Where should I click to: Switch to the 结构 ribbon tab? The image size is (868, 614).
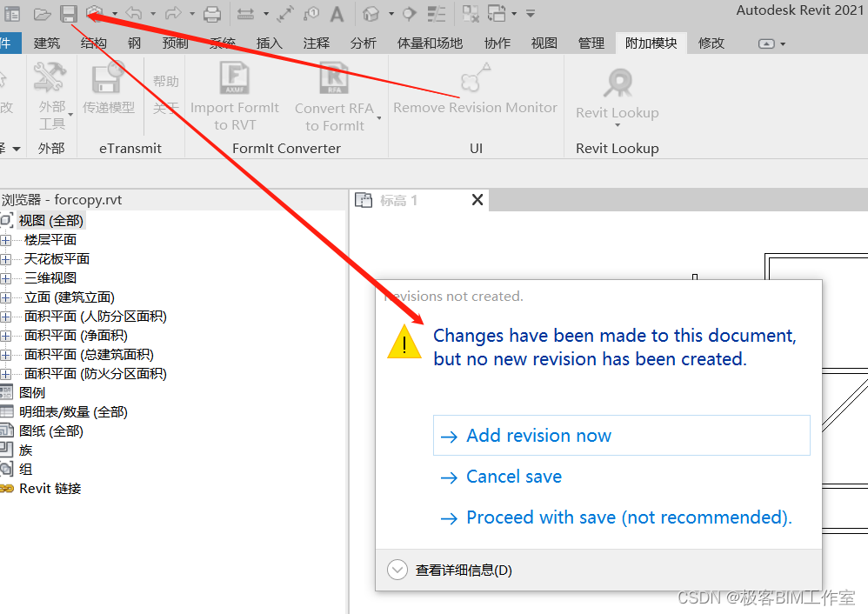click(x=94, y=43)
